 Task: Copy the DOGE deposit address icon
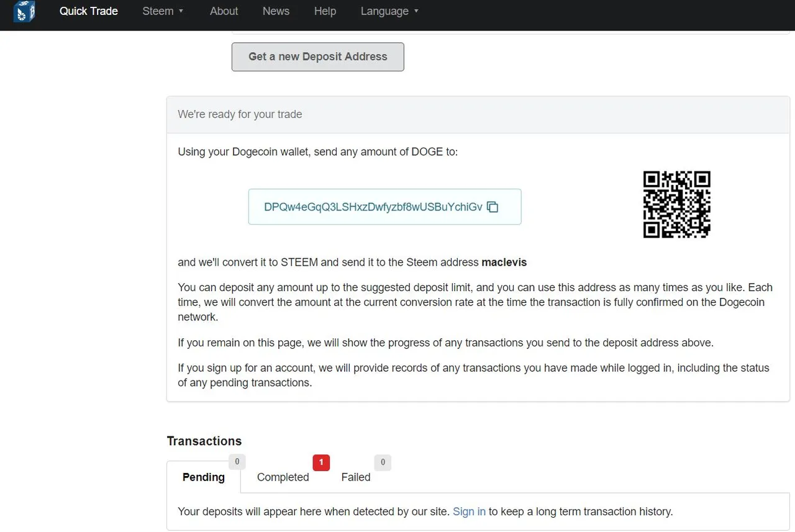coord(493,207)
